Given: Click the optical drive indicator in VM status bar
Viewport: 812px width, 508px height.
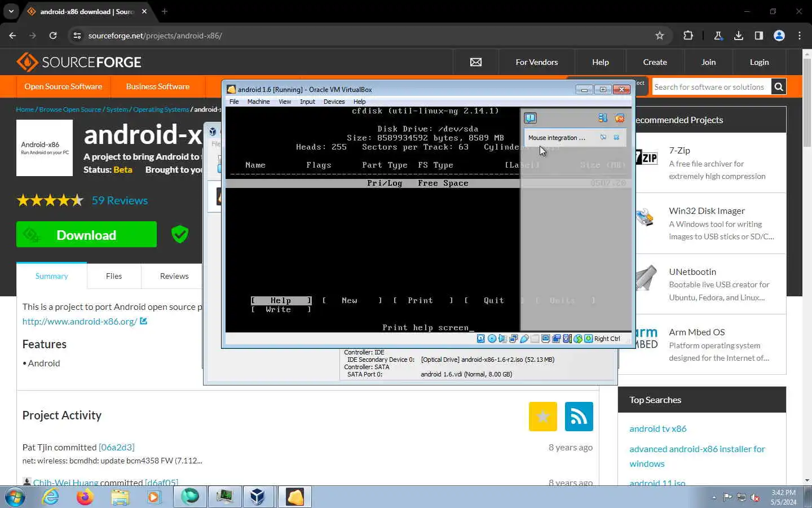Looking at the screenshot, I should [492, 339].
